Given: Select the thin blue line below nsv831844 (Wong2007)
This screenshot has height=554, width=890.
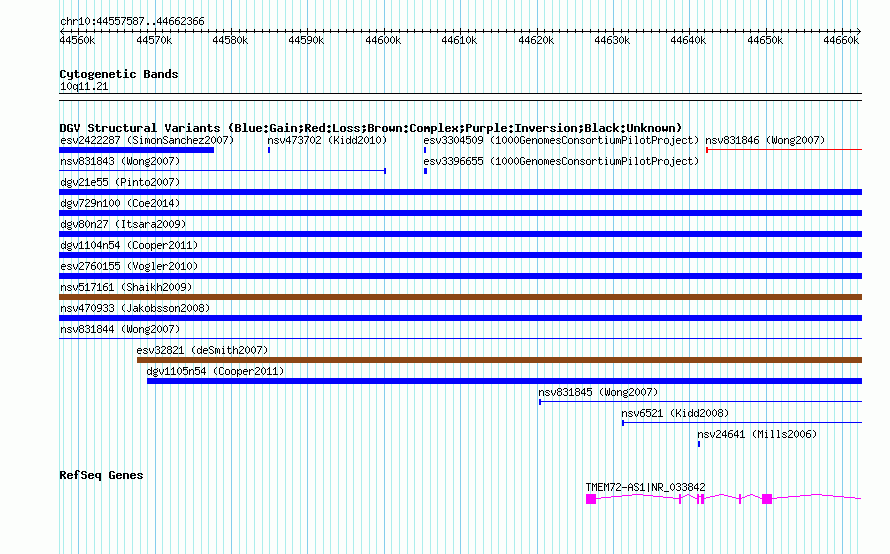Looking at the screenshot, I should point(460,339).
